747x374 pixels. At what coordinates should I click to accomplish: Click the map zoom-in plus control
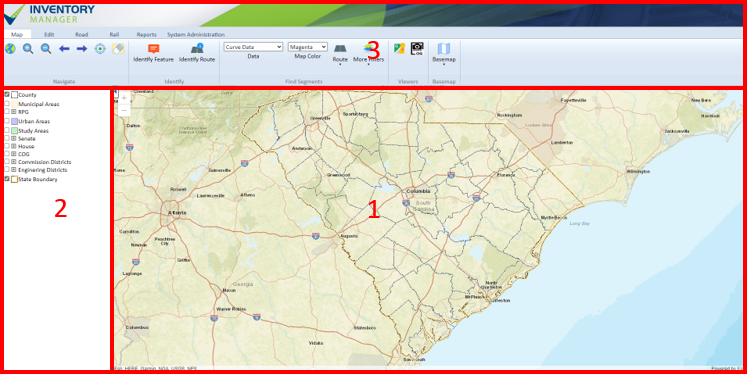pyautogui.click(x=124, y=98)
